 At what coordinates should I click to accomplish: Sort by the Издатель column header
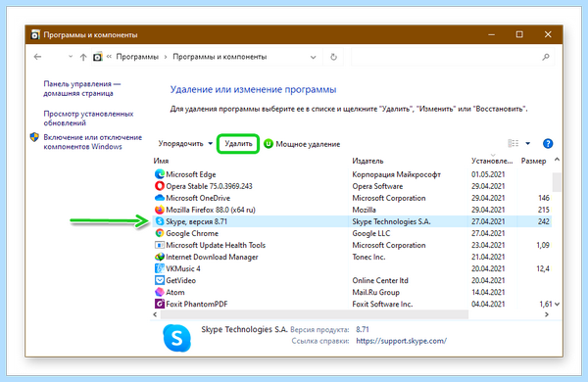click(x=367, y=161)
